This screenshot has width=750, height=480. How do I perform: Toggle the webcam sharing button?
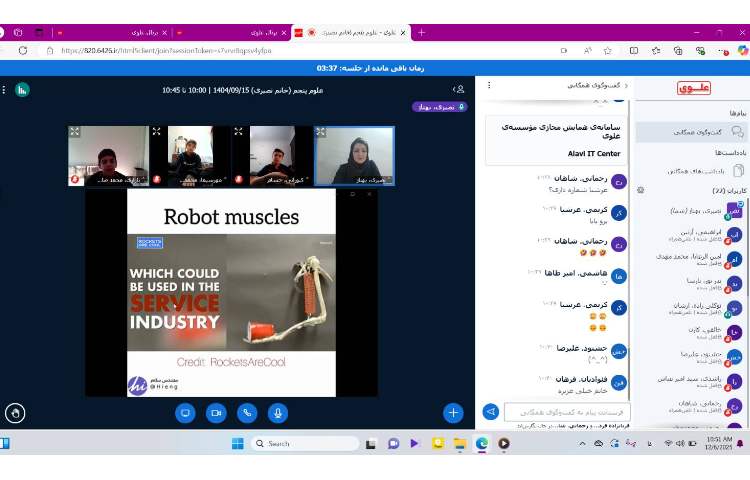coord(216,412)
